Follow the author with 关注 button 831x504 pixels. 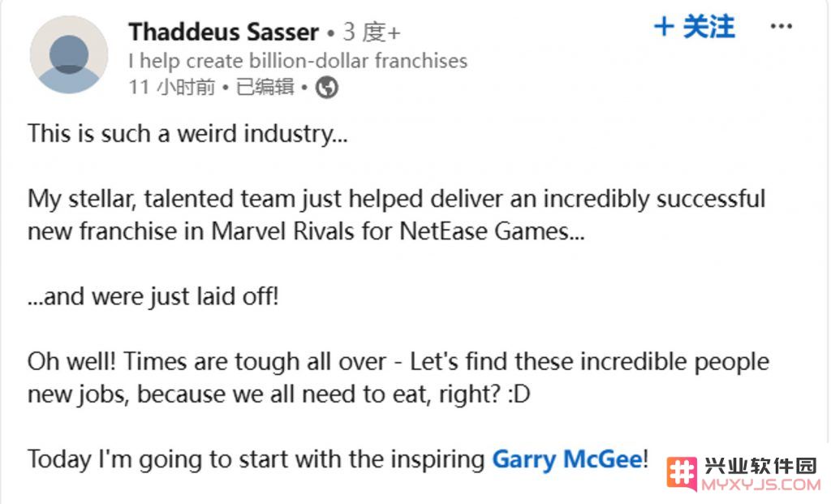coord(695,27)
